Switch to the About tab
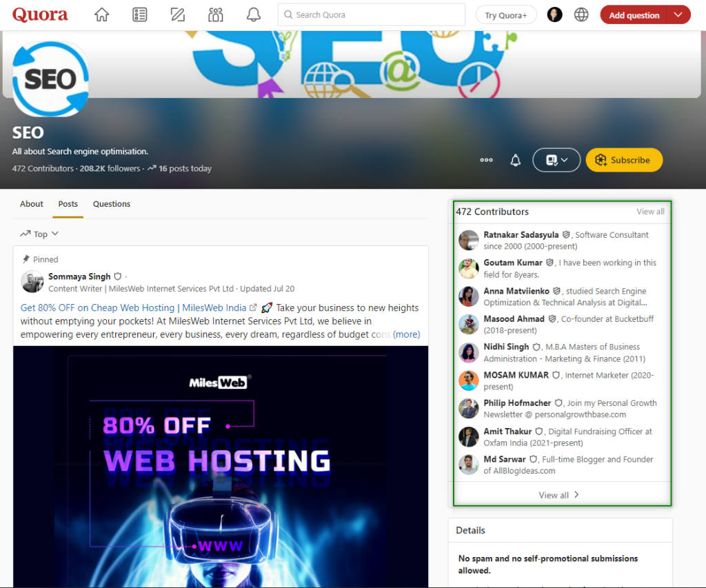706x588 pixels. [x=32, y=204]
